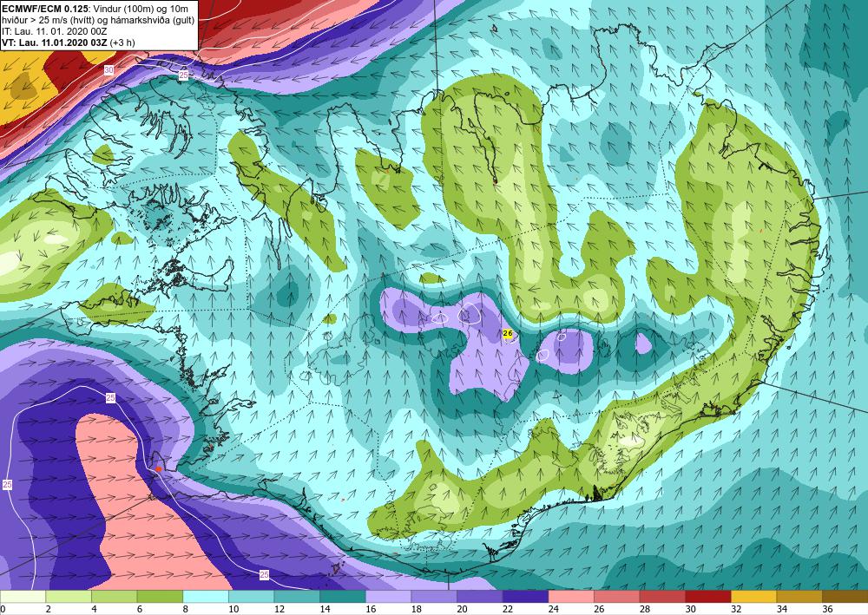Image resolution: width=868 pixels, height=615 pixels.
Task: Pick the teal 12–14 m/s legend swatch
Action: tap(297, 596)
